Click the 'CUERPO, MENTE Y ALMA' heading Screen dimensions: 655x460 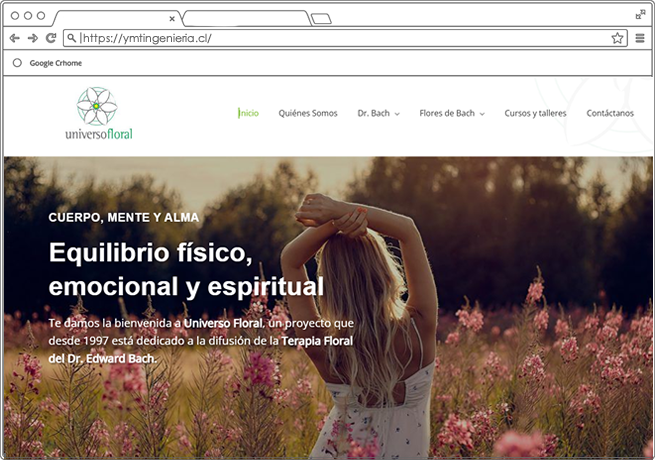tap(124, 218)
